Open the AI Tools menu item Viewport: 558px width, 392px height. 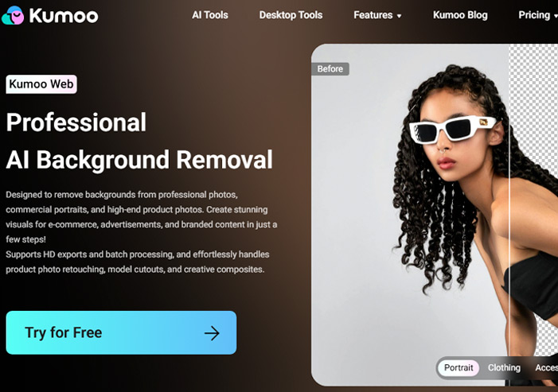(x=210, y=15)
